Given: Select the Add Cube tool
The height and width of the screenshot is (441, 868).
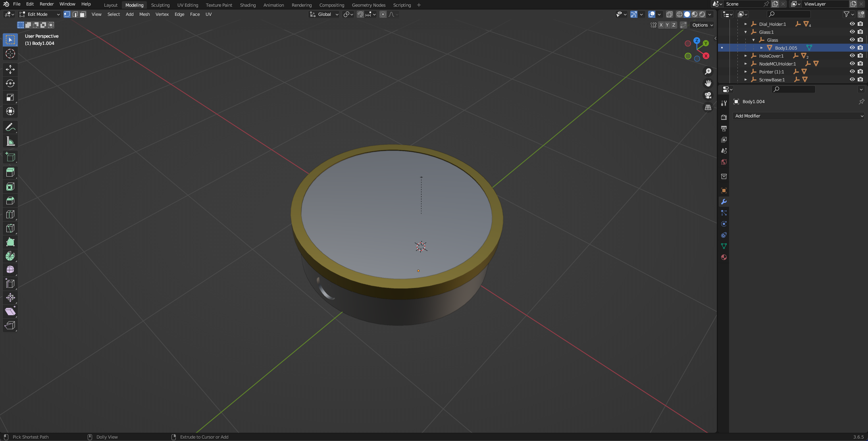Looking at the screenshot, I should click(10, 157).
